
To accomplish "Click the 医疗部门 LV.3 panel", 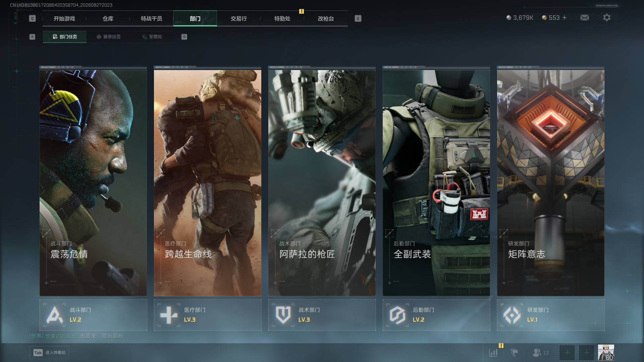I will [208, 315].
